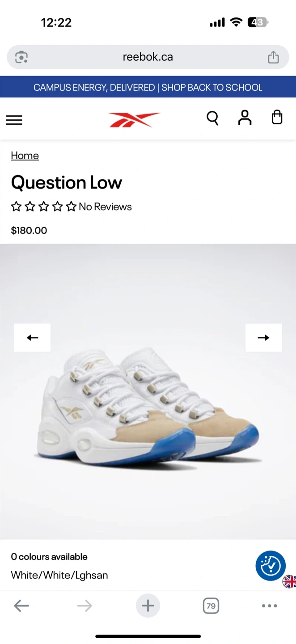
Task: Tap the Question Low shoe image
Action: point(148,405)
